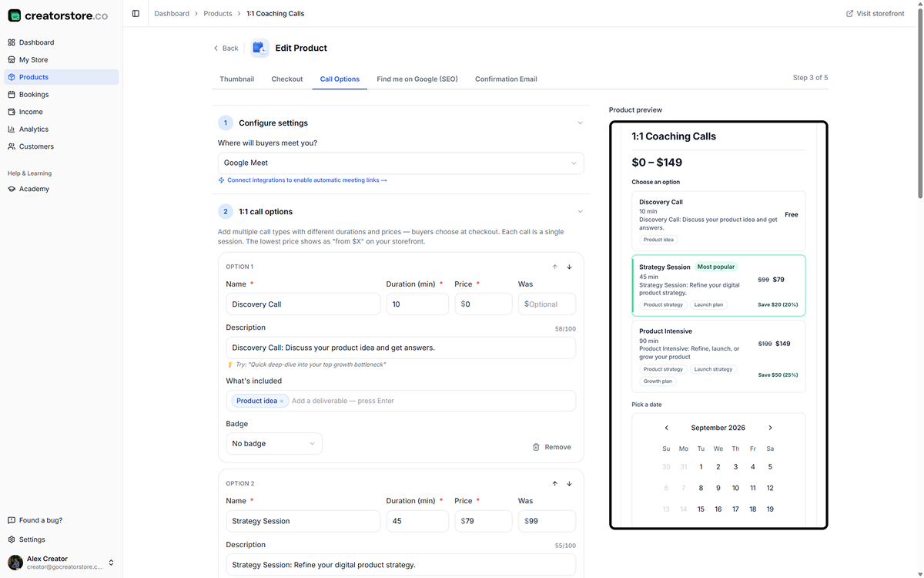Click the Dashboard breadcrumb link

(x=172, y=13)
